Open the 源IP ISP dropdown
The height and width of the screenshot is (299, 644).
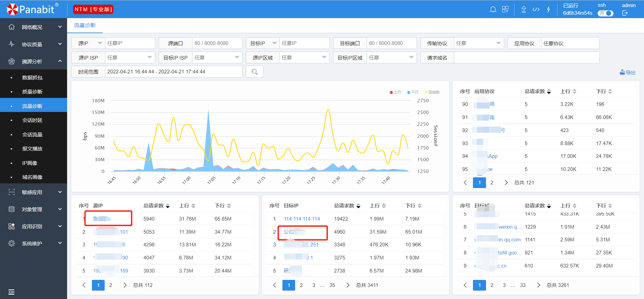(130, 58)
